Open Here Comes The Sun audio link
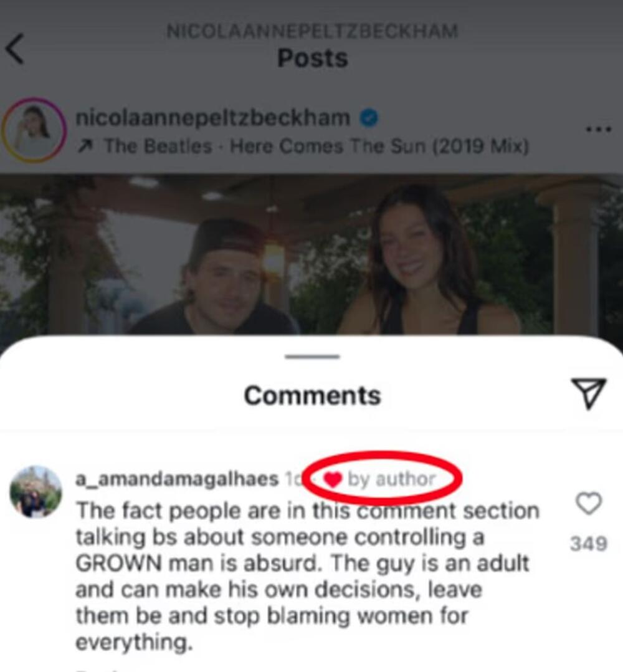 click(316, 146)
